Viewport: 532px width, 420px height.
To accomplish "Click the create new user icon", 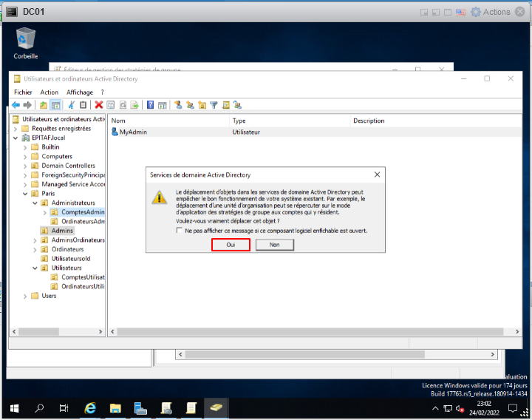I will (178, 105).
